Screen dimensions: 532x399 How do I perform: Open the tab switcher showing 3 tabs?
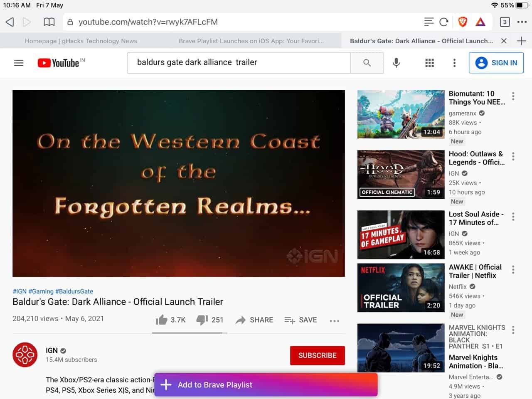(505, 22)
